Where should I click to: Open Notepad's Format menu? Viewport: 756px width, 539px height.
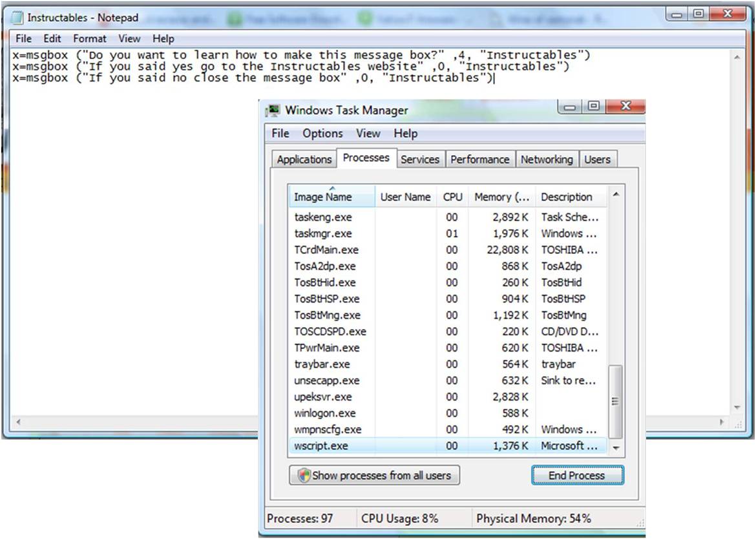(89, 39)
